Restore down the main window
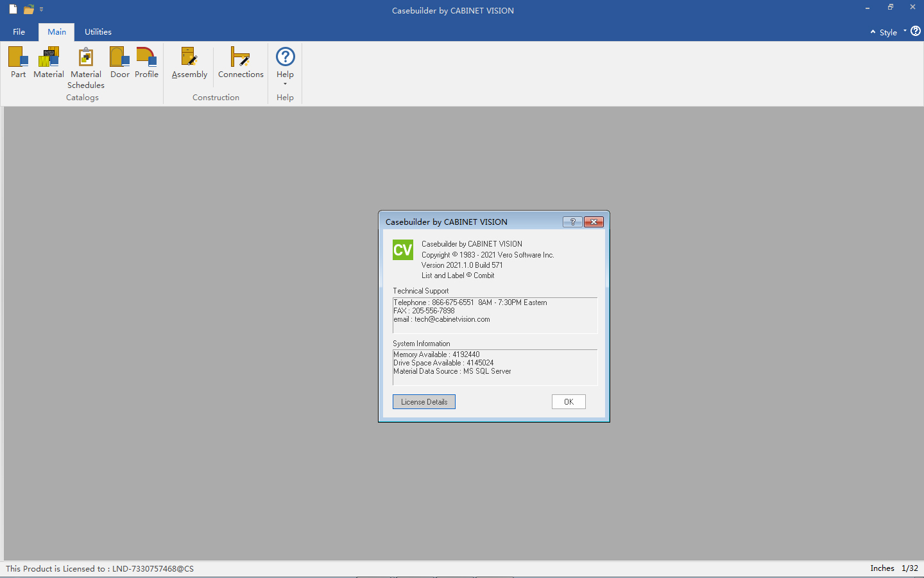This screenshot has height=578, width=924. pos(891,8)
